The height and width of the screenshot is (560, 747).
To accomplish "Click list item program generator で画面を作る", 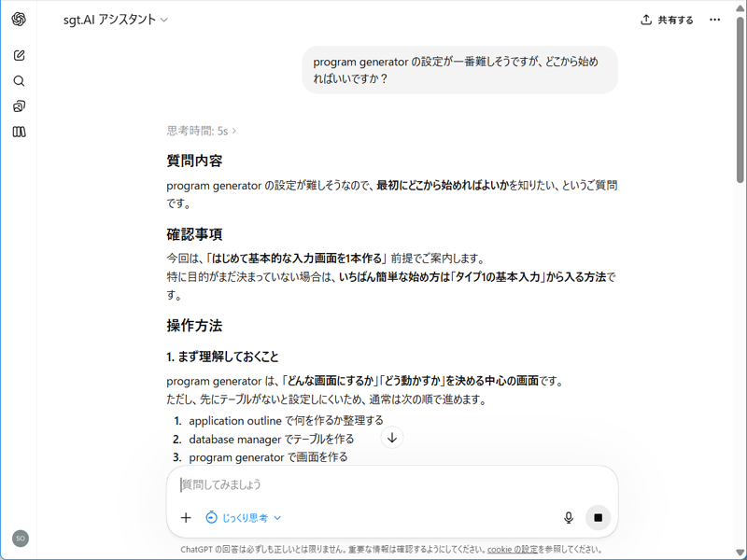I will 268,457.
